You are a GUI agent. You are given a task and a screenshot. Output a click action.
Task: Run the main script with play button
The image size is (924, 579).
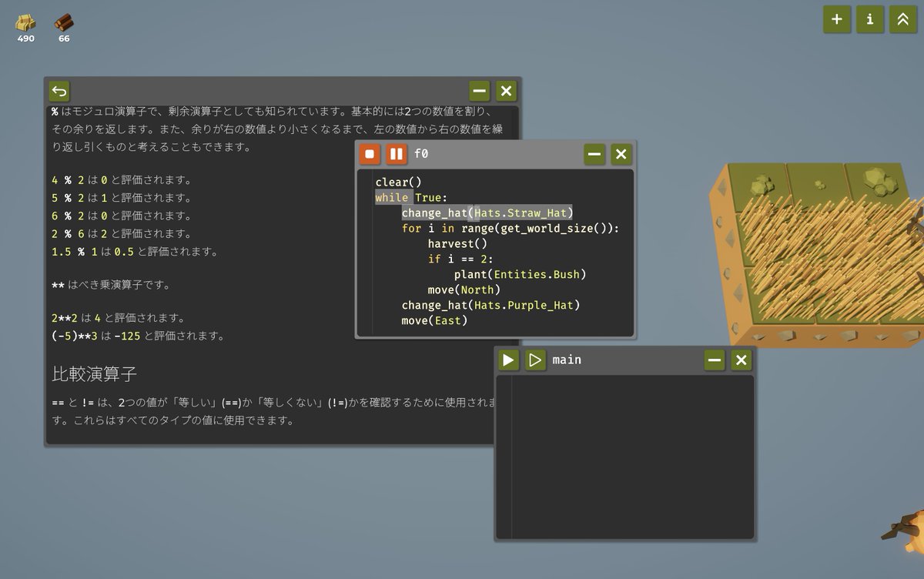[x=508, y=360]
